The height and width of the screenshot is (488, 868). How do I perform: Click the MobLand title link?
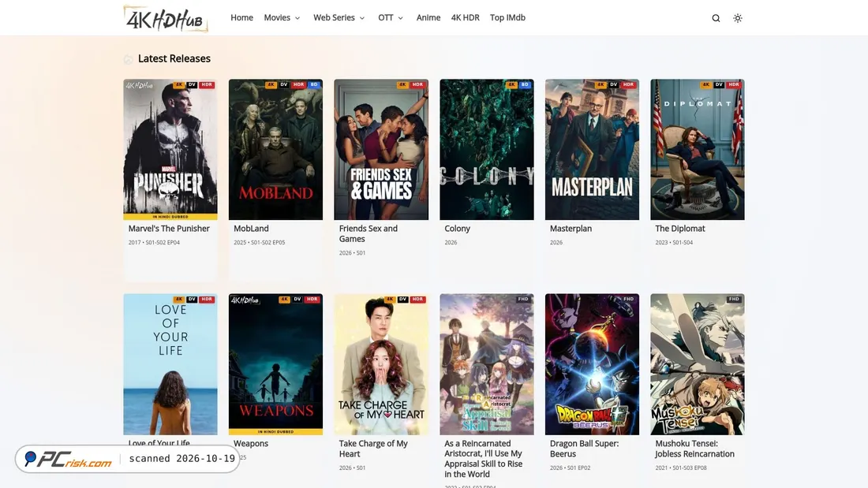pos(251,229)
